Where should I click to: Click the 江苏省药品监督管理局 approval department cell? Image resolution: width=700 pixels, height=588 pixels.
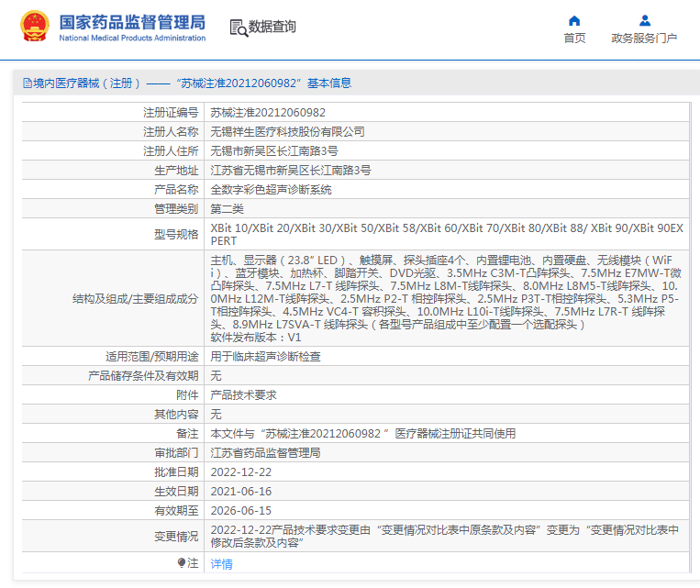[265, 452]
